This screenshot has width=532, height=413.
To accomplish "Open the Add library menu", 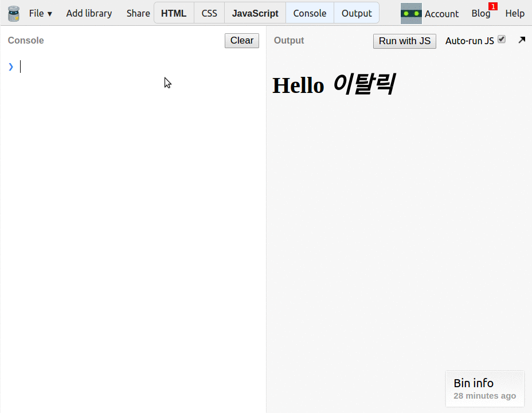I will coord(89,13).
